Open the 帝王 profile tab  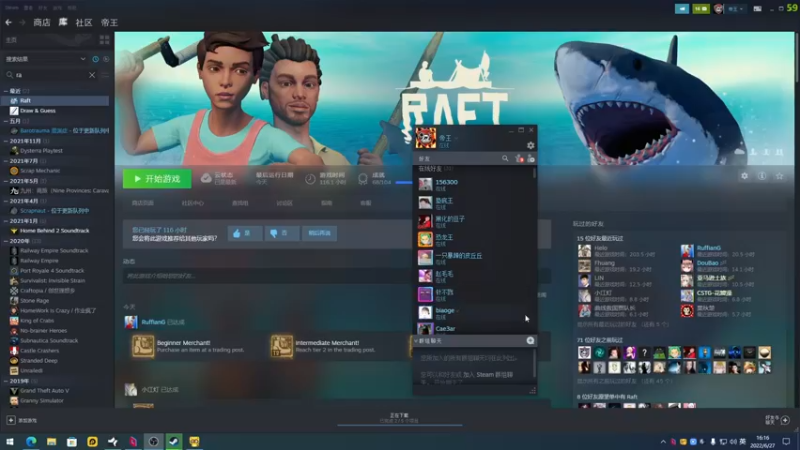tap(109, 22)
